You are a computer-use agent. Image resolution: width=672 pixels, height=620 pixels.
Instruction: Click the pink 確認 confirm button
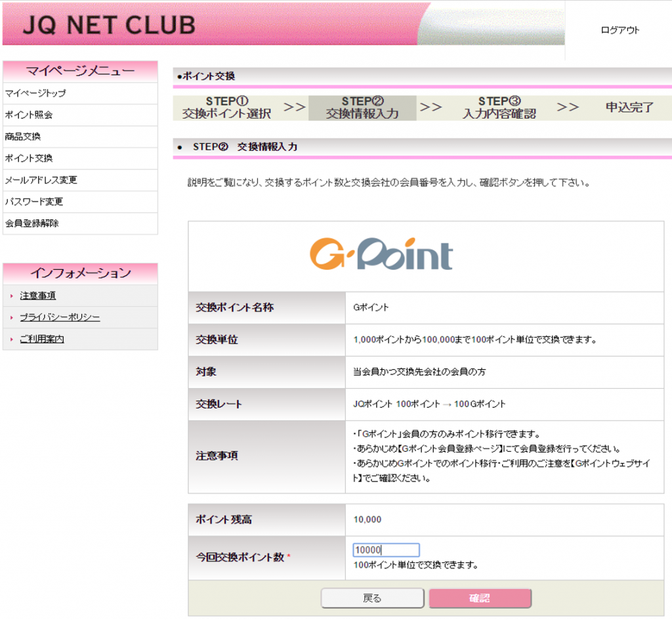pos(480,598)
